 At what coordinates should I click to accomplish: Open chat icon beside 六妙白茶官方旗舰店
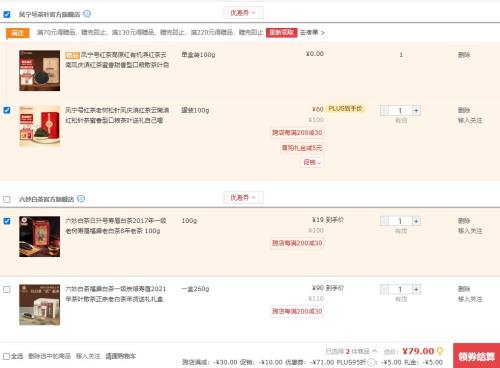click(x=81, y=199)
